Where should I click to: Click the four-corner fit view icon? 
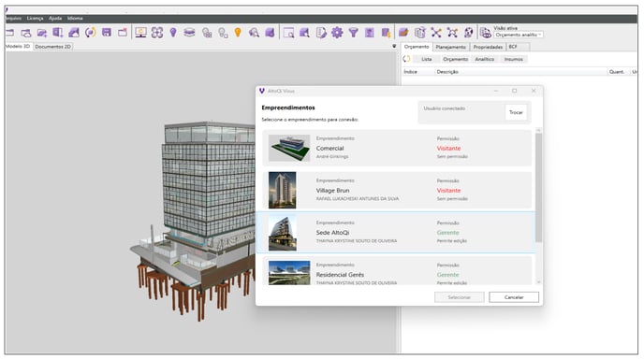coord(157,33)
